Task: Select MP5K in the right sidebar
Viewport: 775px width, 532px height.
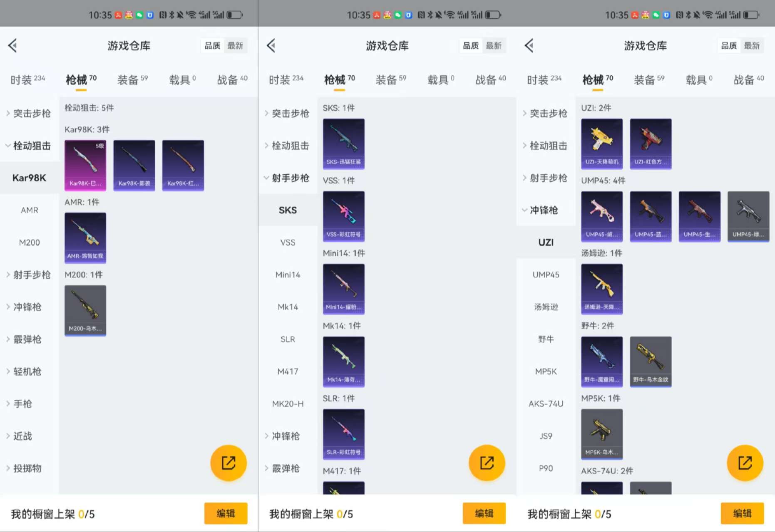Action: coord(546,371)
